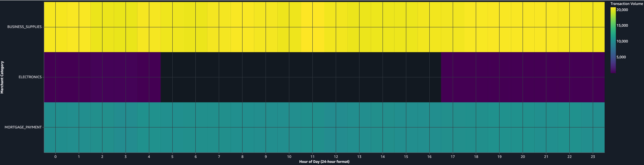Click hour 7 tick label
The width and height of the screenshot is (644, 165).
pos(219,157)
